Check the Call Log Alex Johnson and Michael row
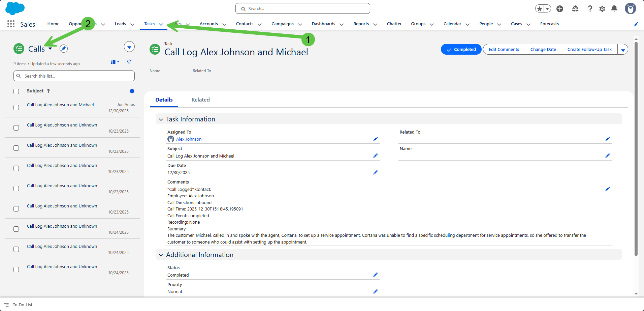 click(16, 108)
